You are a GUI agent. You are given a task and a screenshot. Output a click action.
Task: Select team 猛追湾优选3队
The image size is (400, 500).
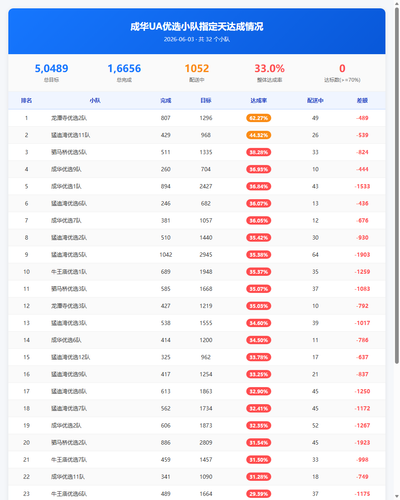point(69,323)
